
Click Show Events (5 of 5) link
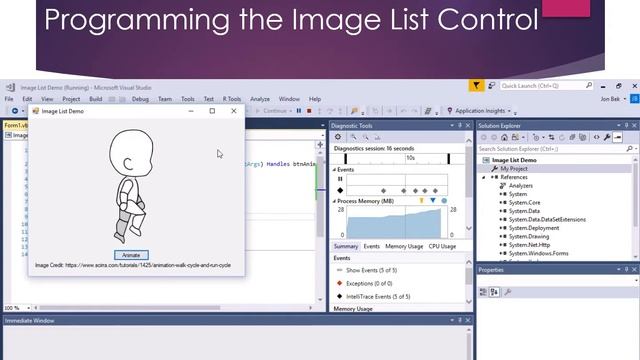[371, 270]
